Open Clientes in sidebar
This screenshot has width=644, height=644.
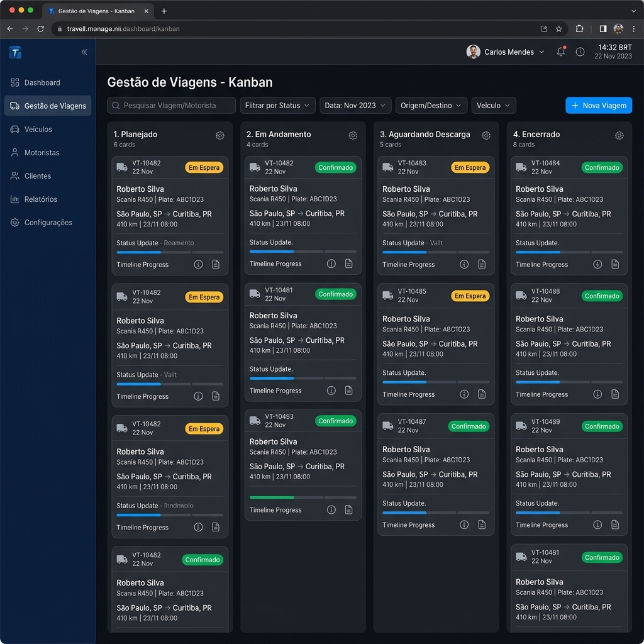(48, 176)
